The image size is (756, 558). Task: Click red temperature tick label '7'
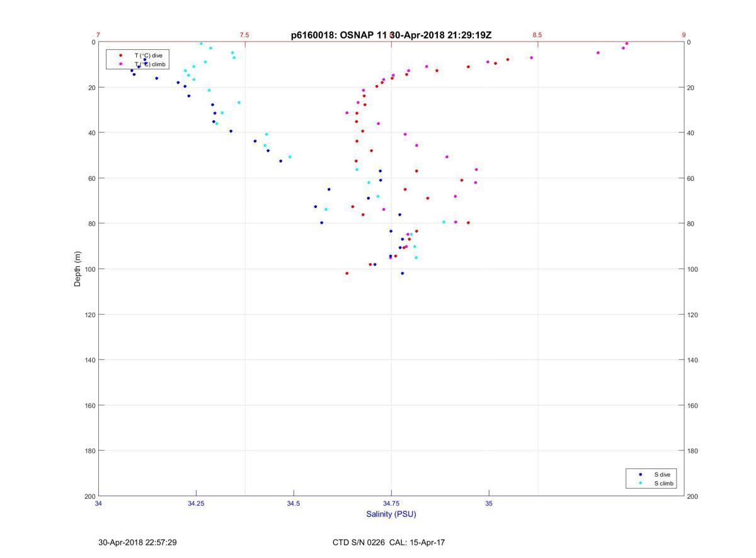coord(98,35)
